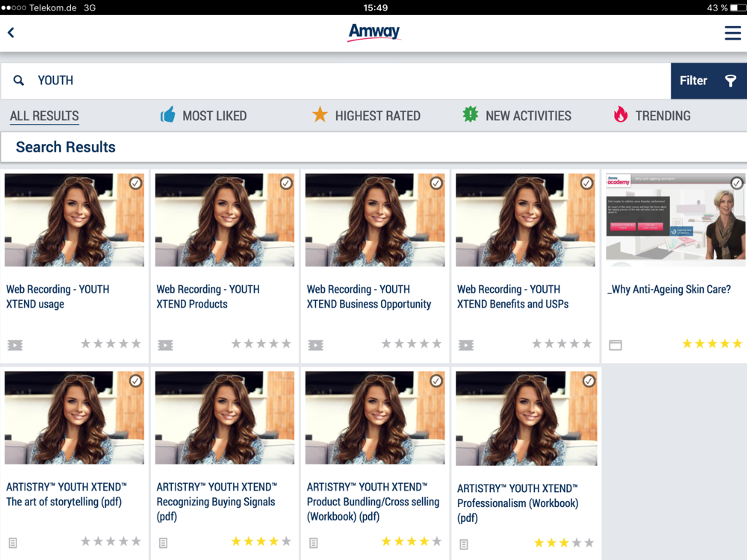Toggle checkmark on Why Anti-Ageing Skin Care card
Screen dimensions: 747x560
point(737,183)
